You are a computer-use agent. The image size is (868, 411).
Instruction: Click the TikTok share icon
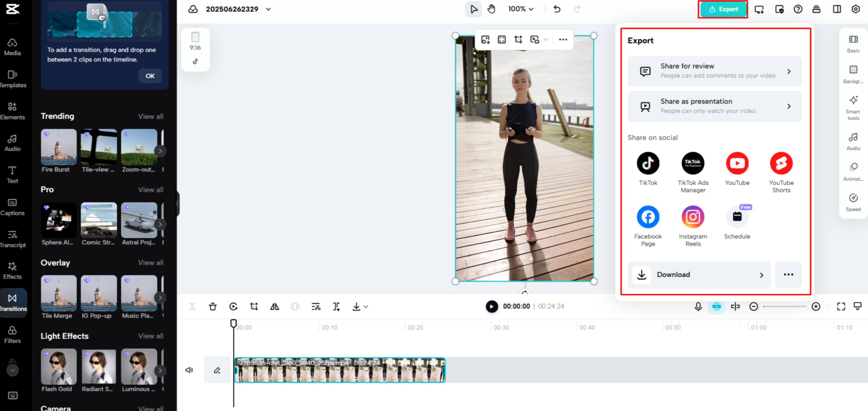point(648,163)
